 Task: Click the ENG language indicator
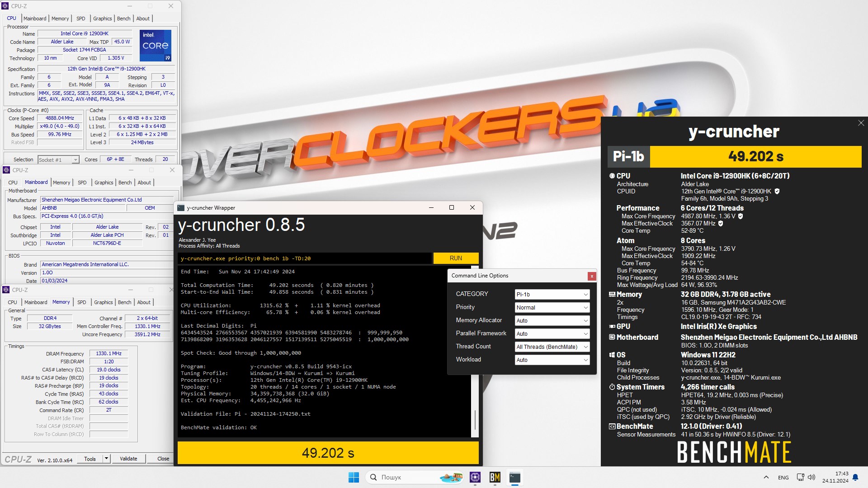click(783, 478)
